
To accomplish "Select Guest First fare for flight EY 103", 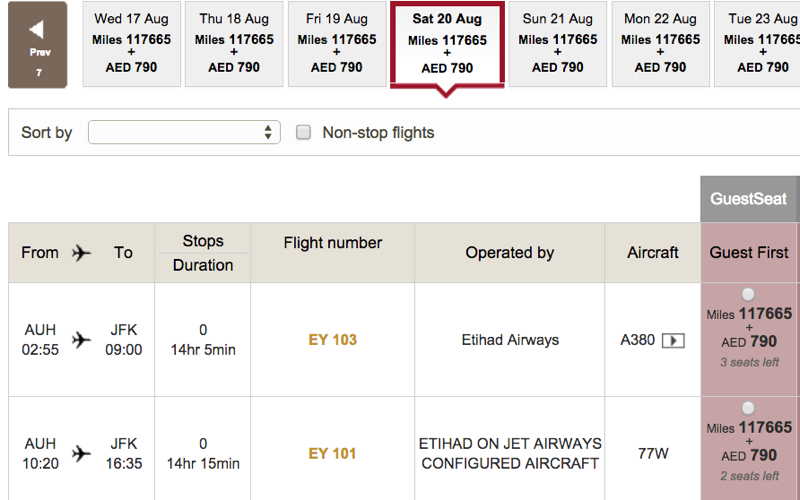I will point(748,294).
